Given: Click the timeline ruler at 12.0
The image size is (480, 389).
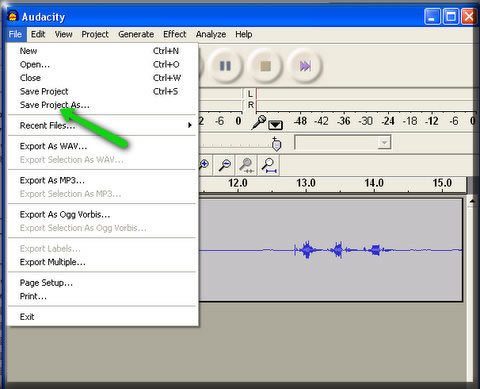Looking at the screenshot, I should click(x=238, y=183).
